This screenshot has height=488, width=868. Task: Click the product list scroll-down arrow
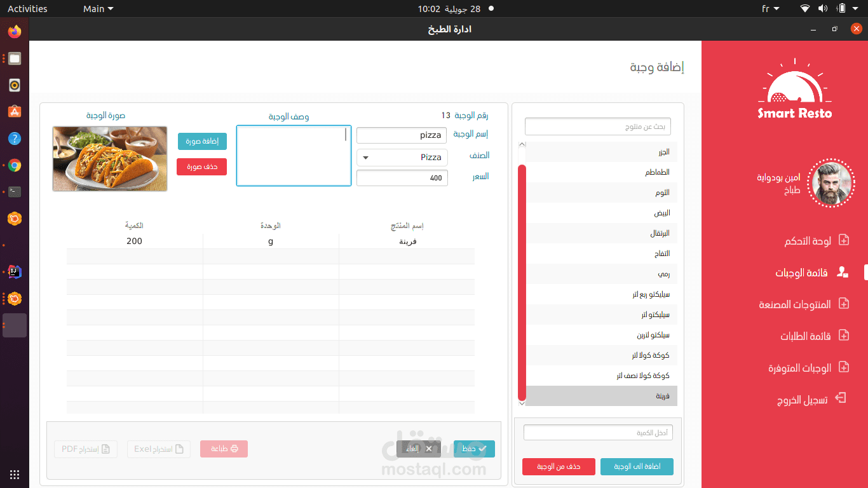click(x=522, y=403)
